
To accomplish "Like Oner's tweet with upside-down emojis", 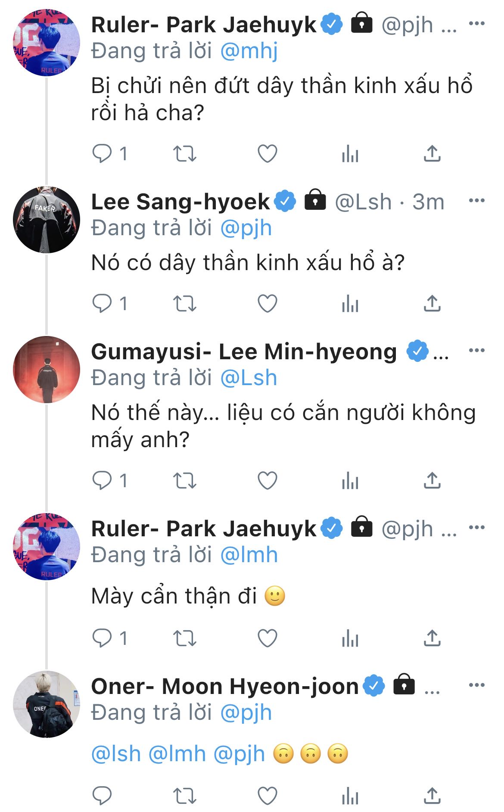I will [267, 796].
